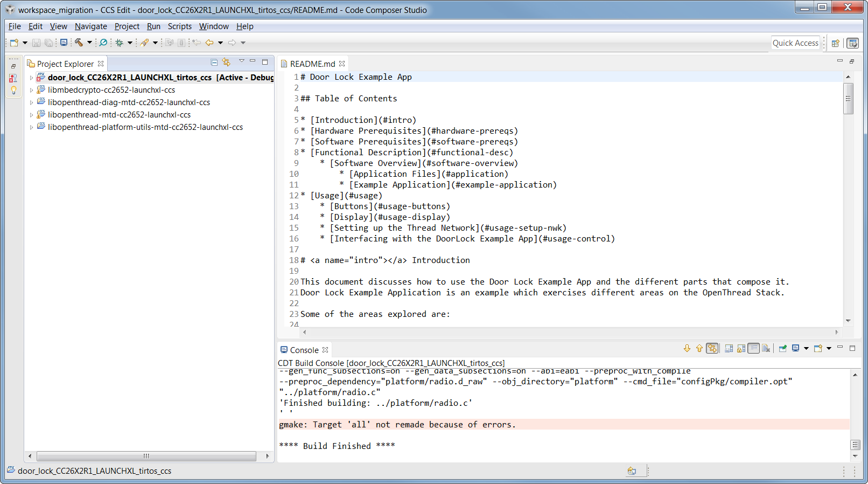The height and width of the screenshot is (484, 868).
Task: Toggle word wrap lines icon in Console
Action: (754, 348)
